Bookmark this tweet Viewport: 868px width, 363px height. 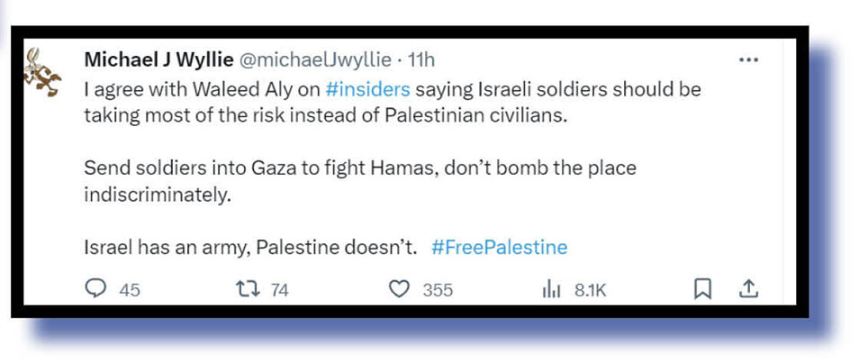pos(703,289)
